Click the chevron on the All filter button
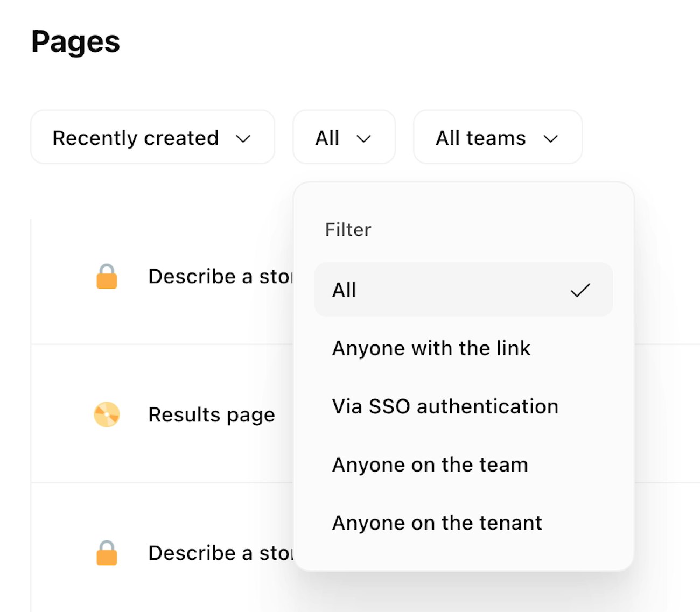The image size is (700, 612). (364, 139)
